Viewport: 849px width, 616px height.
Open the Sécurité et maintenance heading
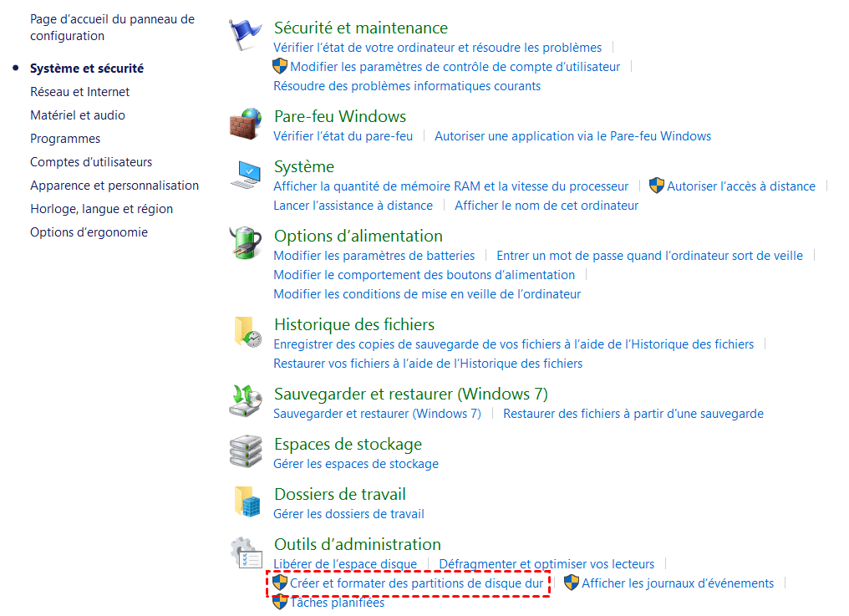tap(361, 28)
